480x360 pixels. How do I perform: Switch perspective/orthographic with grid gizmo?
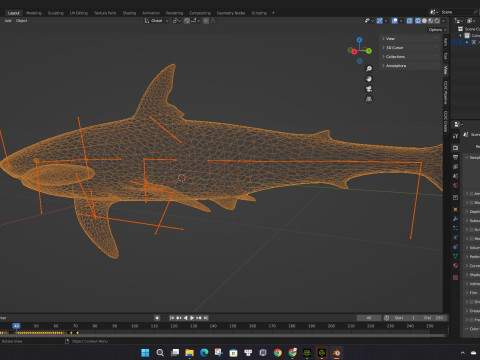[x=369, y=99]
